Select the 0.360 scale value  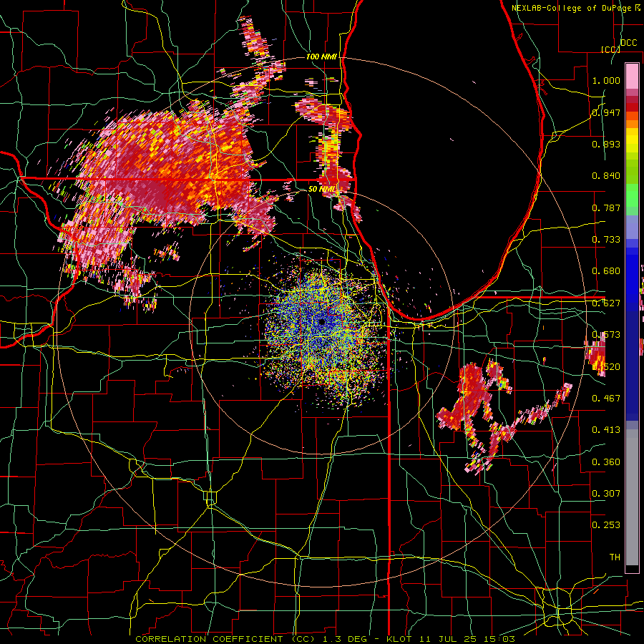606,462
